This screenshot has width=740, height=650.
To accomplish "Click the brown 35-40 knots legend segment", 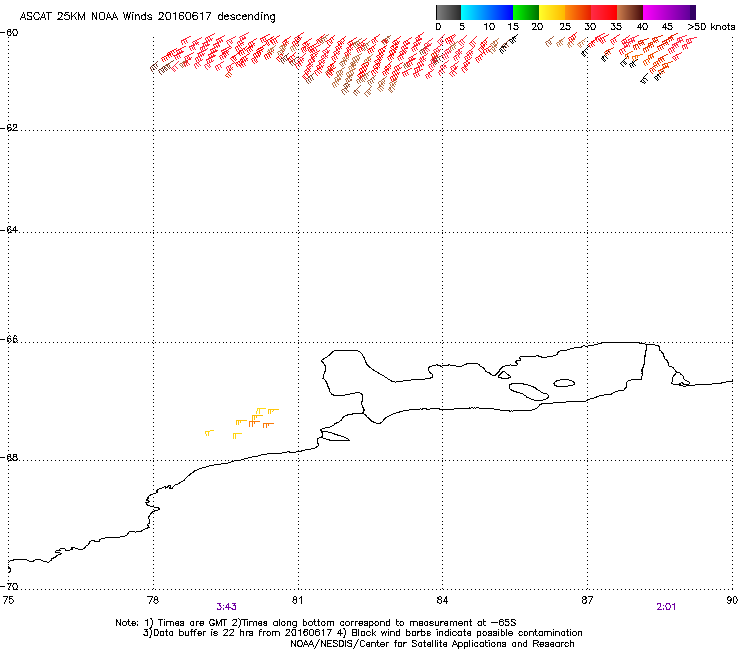I will (630, 12).
